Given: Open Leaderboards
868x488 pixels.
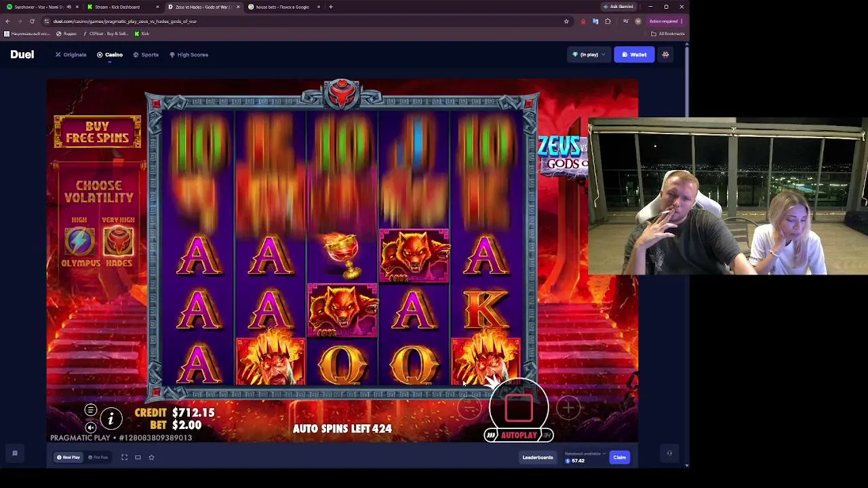Looking at the screenshot, I should [x=538, y=457].
